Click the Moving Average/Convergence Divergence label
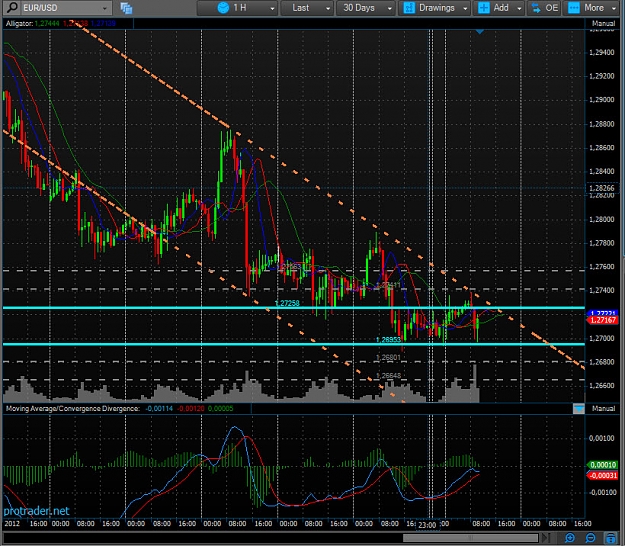Viewport: 625px width, 546px height. pyautogui.click(x=73, y=409)
